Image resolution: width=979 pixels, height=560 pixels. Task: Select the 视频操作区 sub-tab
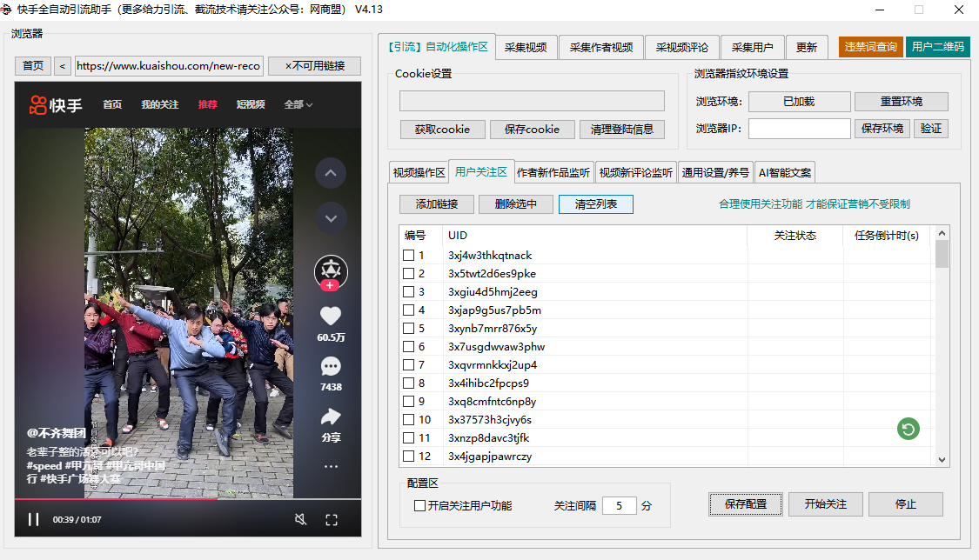click(x=419, y=173)
